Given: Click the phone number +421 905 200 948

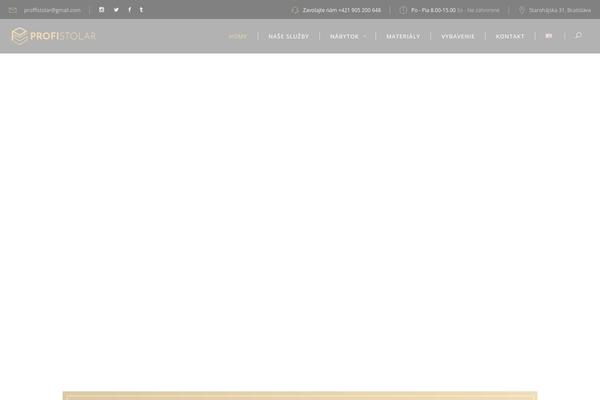Looking at the screenshot, I should point(359,10).
